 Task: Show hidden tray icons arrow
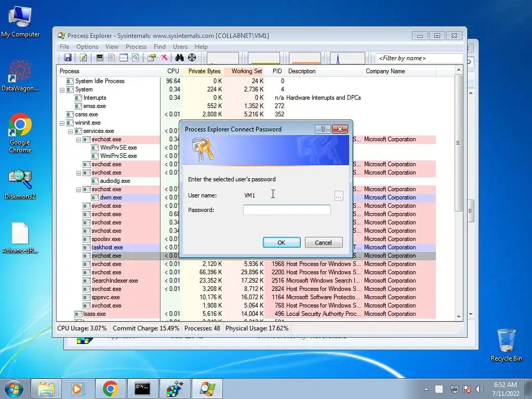coord(426,389)
